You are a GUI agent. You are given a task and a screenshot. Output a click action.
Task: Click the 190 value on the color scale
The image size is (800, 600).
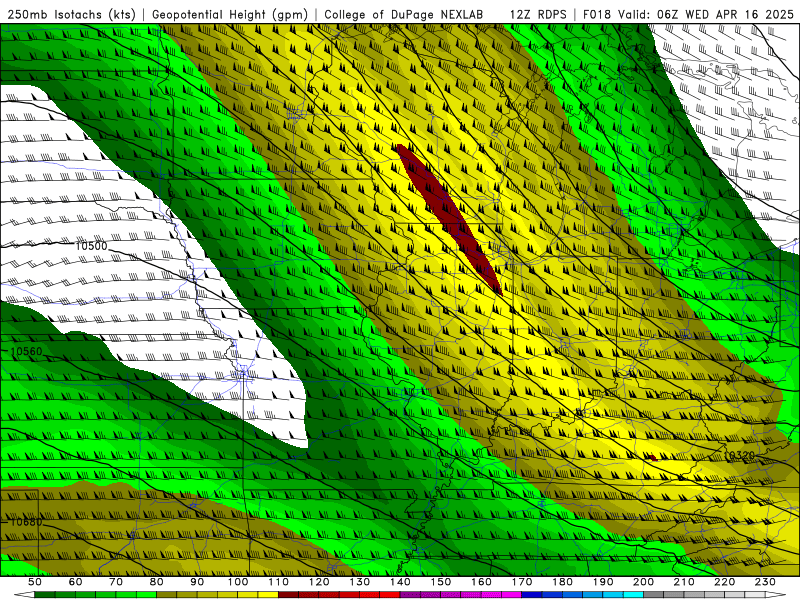coord(604,582)
